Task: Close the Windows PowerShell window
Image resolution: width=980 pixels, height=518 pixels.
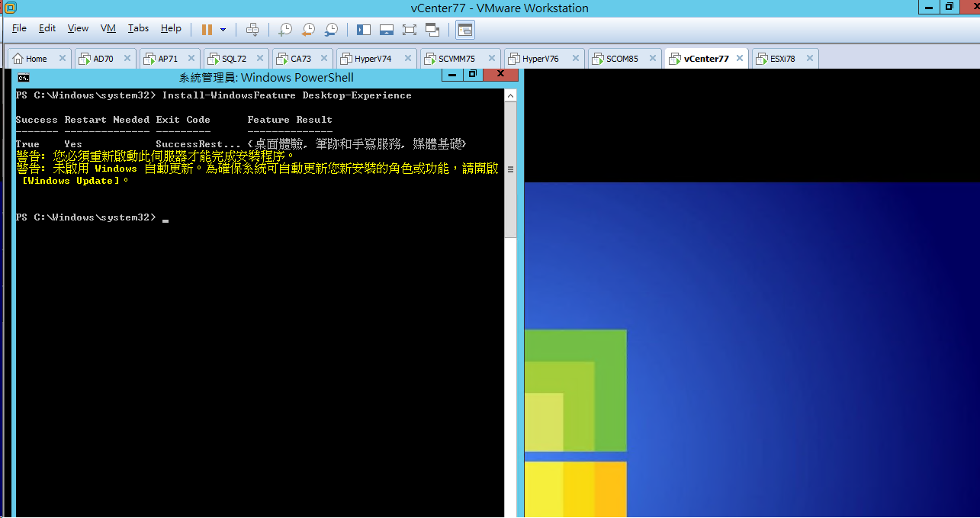Action: pyautogui.click(x=501, y=75)
